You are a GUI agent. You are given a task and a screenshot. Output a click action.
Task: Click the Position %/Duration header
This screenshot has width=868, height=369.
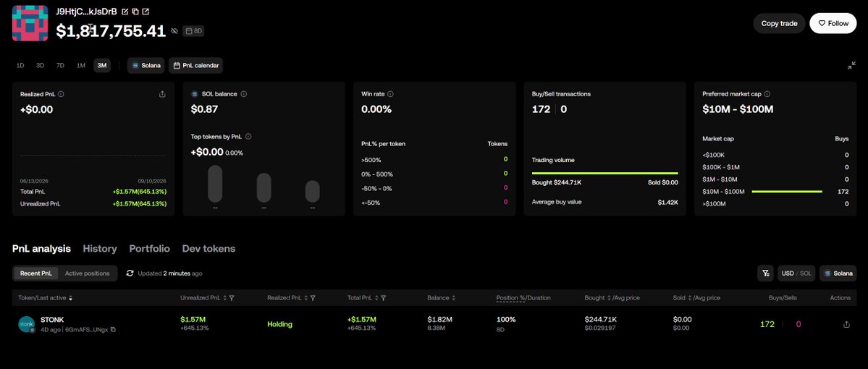click(523, 297)
